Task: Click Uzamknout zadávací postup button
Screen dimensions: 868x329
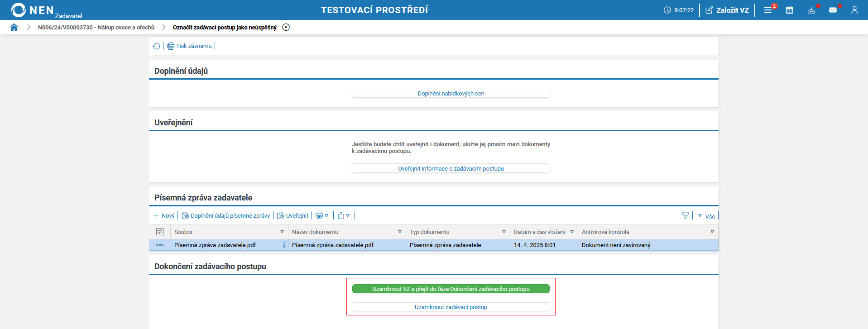Action: point(451,307)
